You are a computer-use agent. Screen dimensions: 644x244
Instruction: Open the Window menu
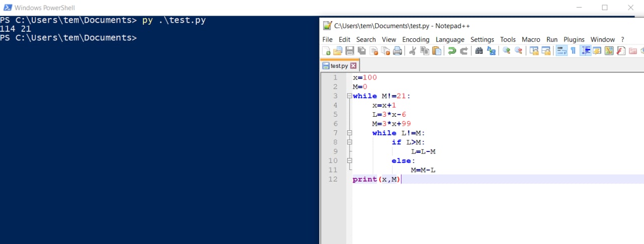click(x=602, y=39)
